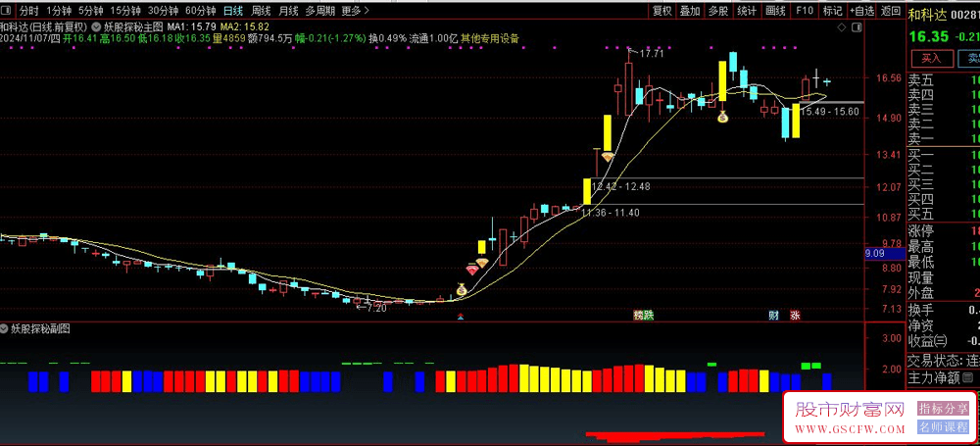980x446 pixels.
Task: Click the 财 event marker
Action: click(774, 316)
